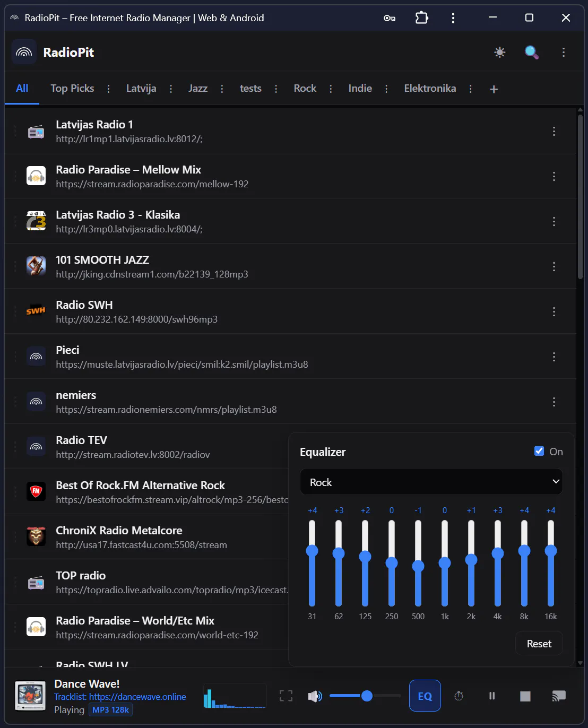Pause the current playback

492,696
